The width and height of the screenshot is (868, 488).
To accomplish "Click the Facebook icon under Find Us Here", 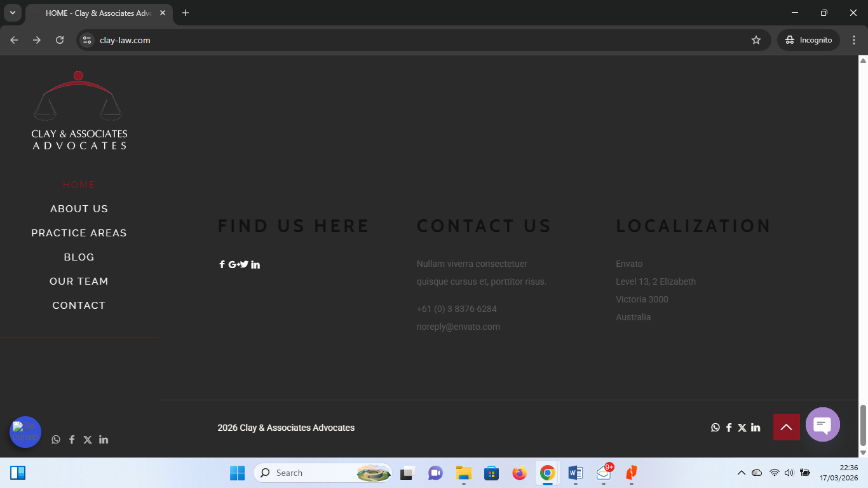I will click(222, 264).
